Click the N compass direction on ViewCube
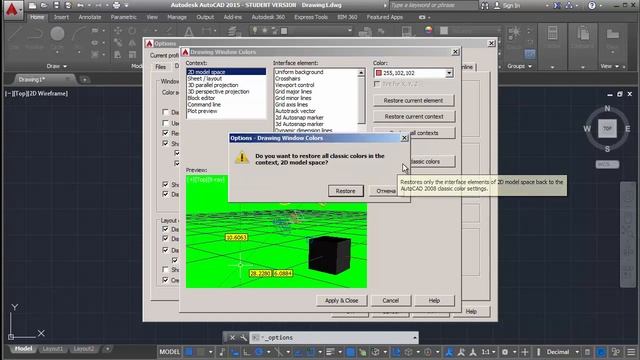Image resolution: width=640 pixels, height=360 pixels. [x=607, y=109]
